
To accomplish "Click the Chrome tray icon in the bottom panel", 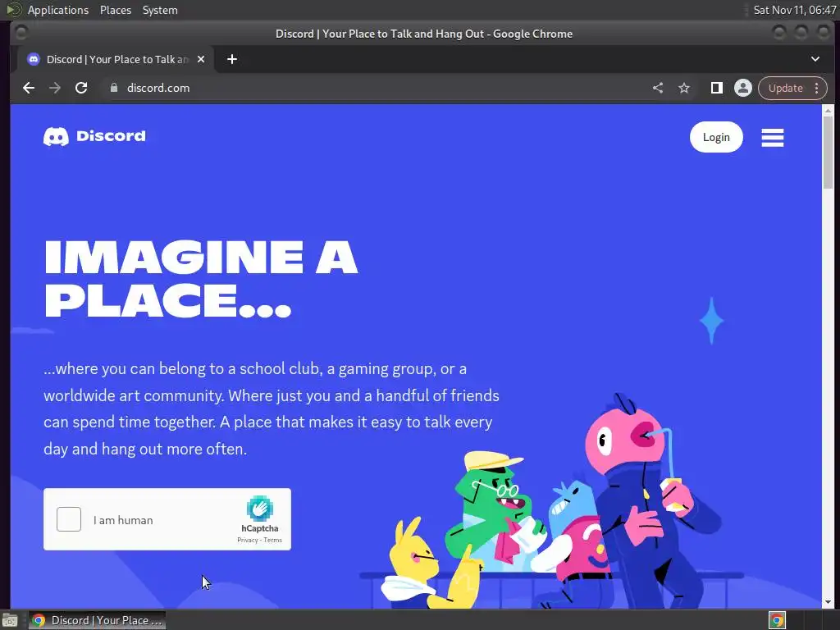I will (777, 620).
